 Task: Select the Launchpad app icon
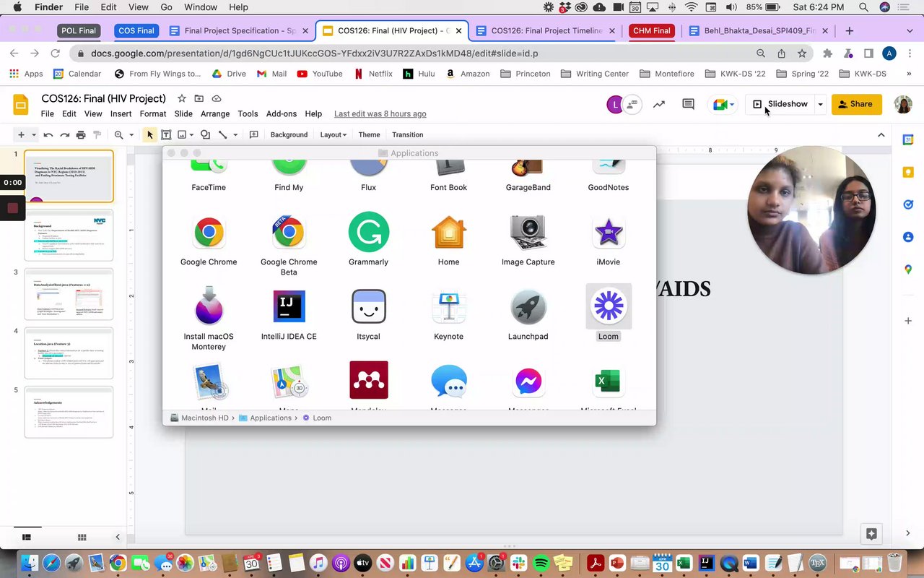tap(528, 306)
